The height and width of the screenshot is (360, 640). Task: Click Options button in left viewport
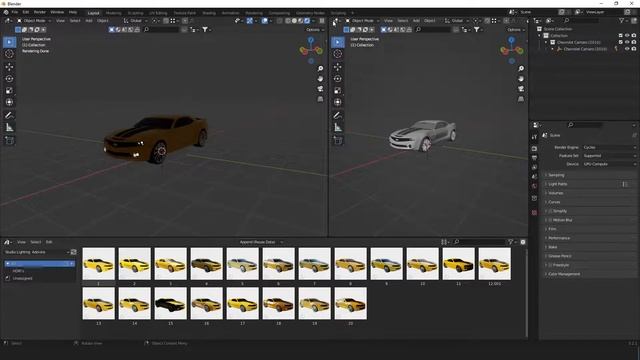(x=315, y=30)
